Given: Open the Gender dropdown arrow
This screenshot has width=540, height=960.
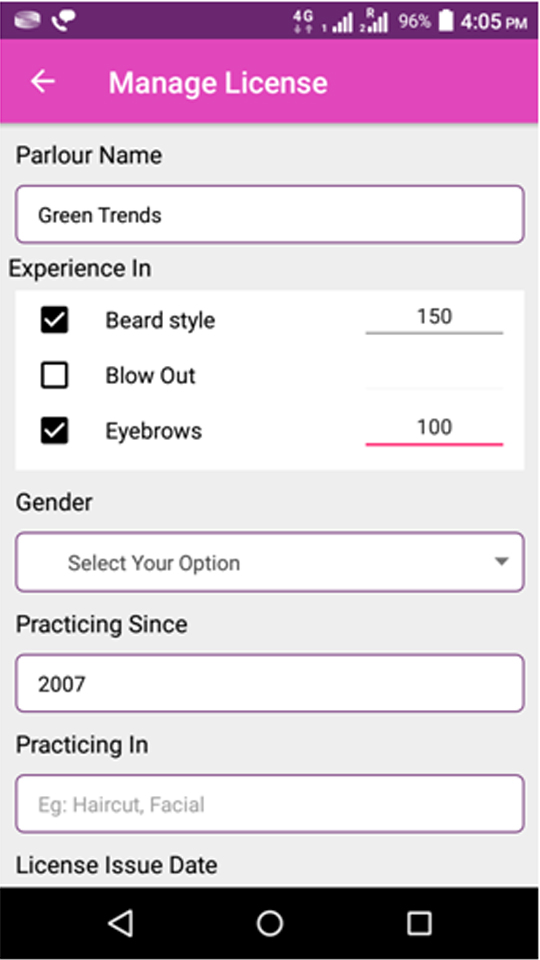Looking at the screenshot, I should (501, 561).
